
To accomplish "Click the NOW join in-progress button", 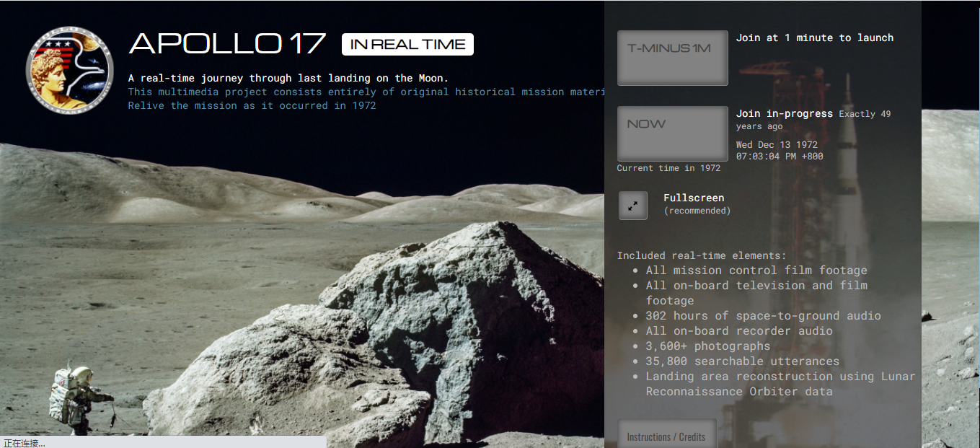I will click(673, 133).
